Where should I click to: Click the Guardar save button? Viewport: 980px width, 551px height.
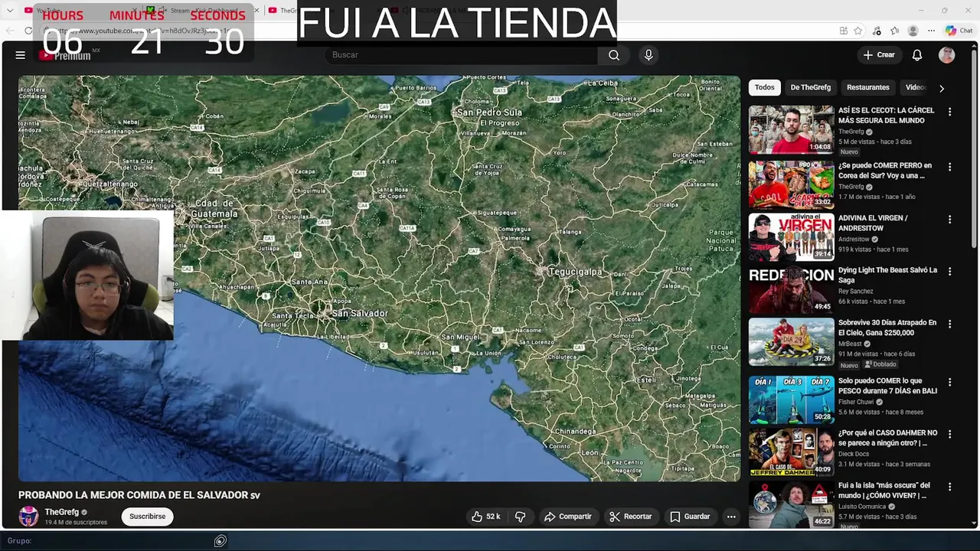tap(690, 517)
